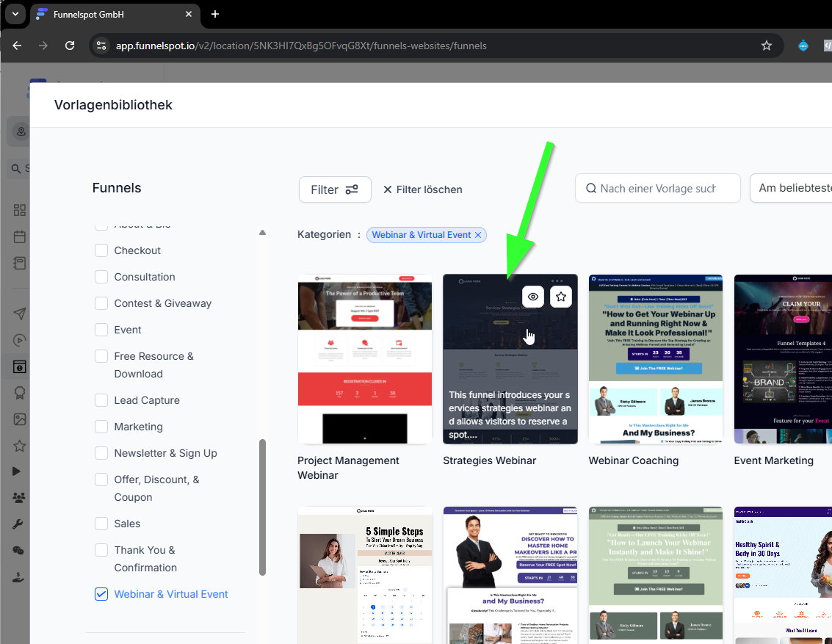Click the Event Marketing title text

tap(774, 460)
